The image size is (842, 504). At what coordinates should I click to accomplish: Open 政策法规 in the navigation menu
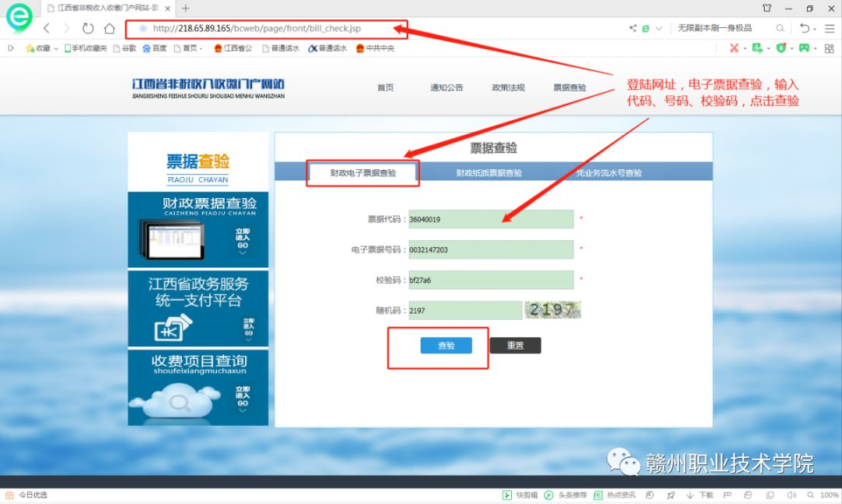coord(508,87)
